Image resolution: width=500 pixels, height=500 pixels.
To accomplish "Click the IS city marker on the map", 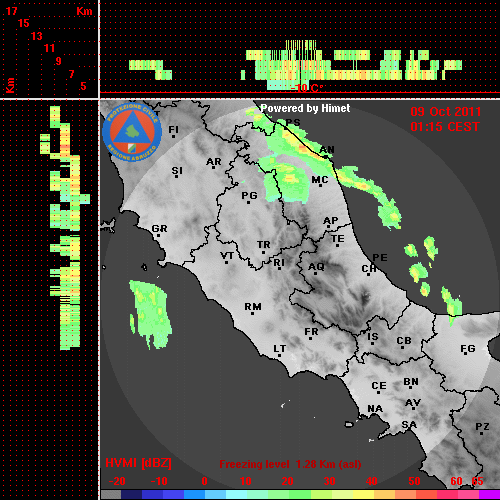I will [373, 338].
